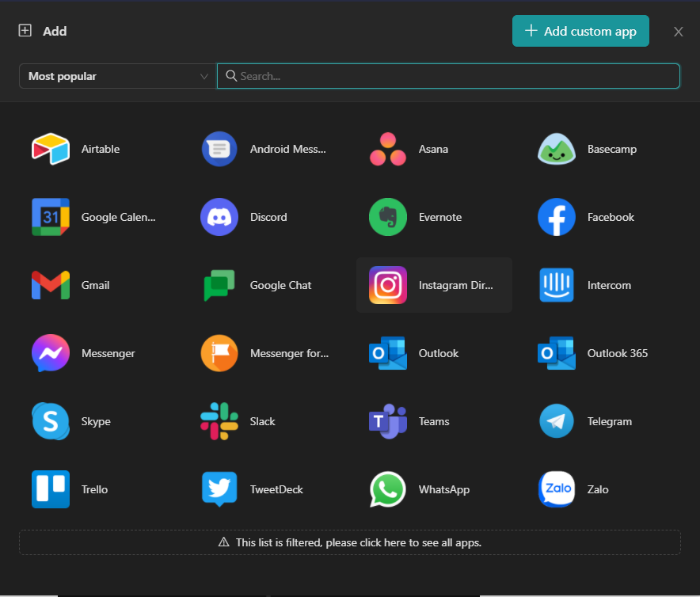Select the Zalo icon
700x597 pixels.
pos(556,489)
